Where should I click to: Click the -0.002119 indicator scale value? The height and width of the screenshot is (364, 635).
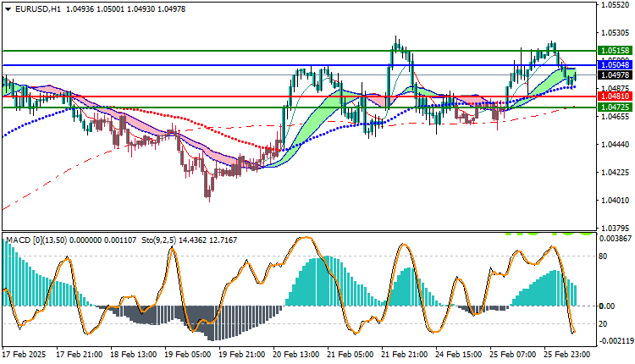(x=615, y=341)
